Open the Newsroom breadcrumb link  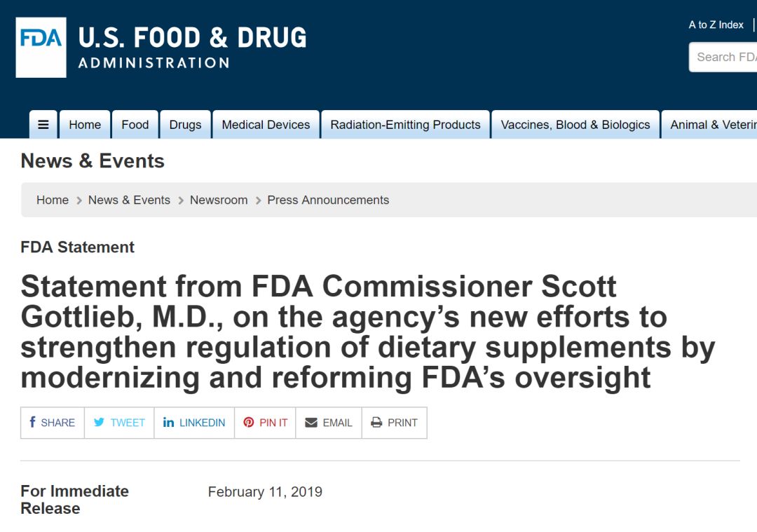[x=219, y=200]
